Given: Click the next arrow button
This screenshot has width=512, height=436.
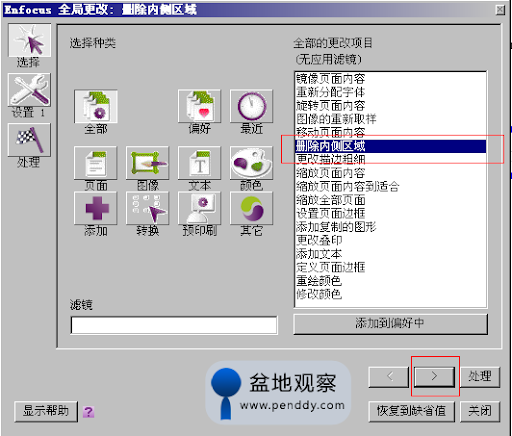Looking at the screenshot, I should point(434,377).
